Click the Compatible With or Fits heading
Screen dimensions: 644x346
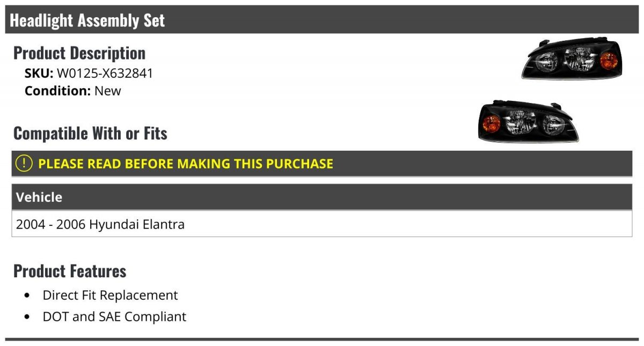point(90,133)
